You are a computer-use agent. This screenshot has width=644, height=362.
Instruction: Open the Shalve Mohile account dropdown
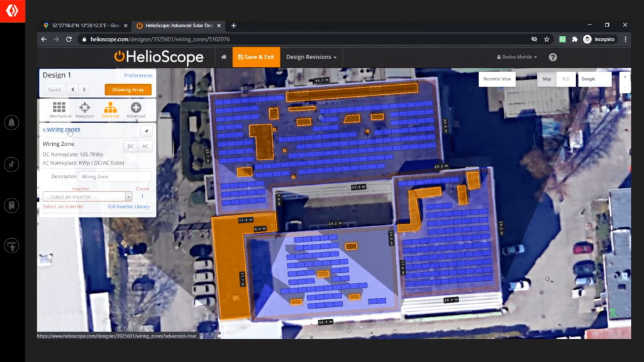click(516, 57)
